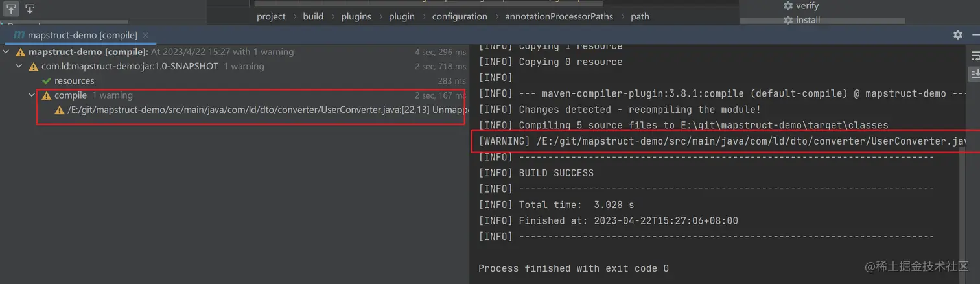
Task: Open the Run panel settings gear
Action: (957, 35)
